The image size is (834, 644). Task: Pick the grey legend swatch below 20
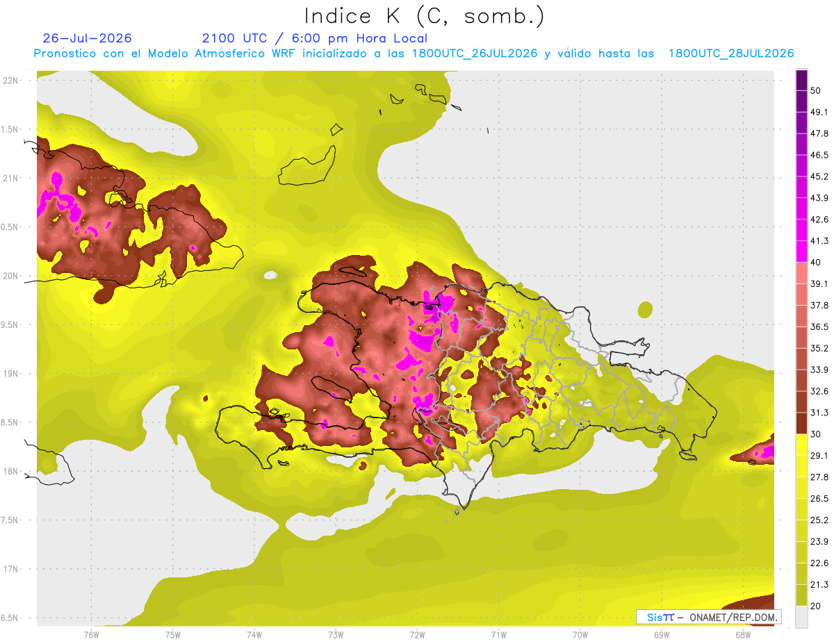coord(801,616)
